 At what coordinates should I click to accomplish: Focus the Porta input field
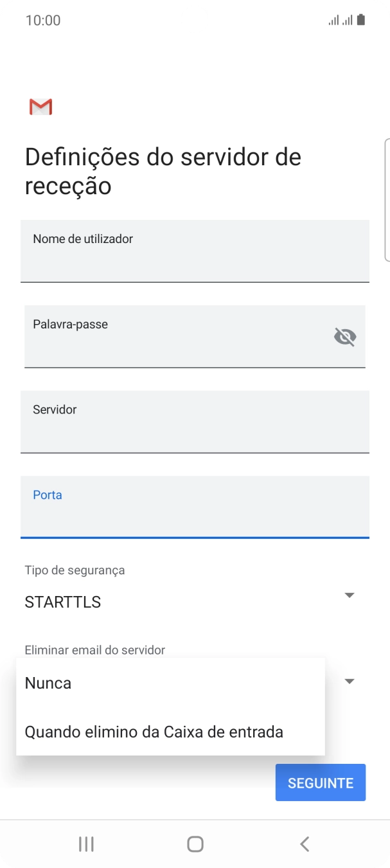[195, 507]
